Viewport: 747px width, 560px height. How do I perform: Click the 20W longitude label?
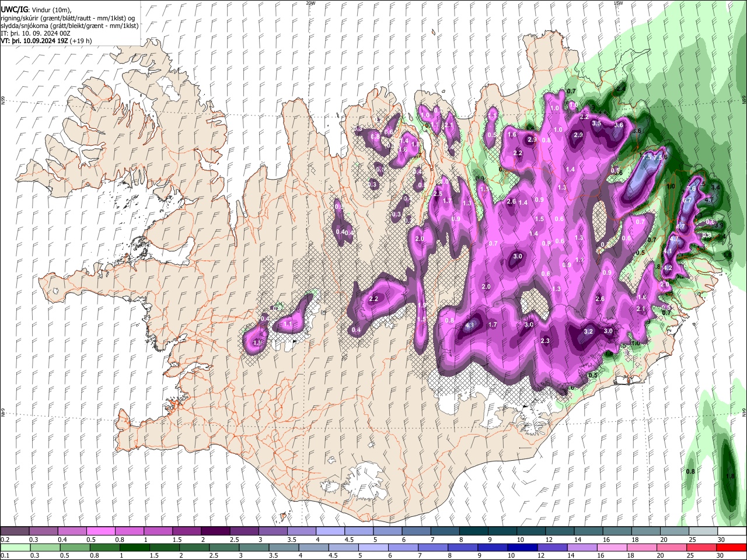pyautogui.click(x=310, y=3)
